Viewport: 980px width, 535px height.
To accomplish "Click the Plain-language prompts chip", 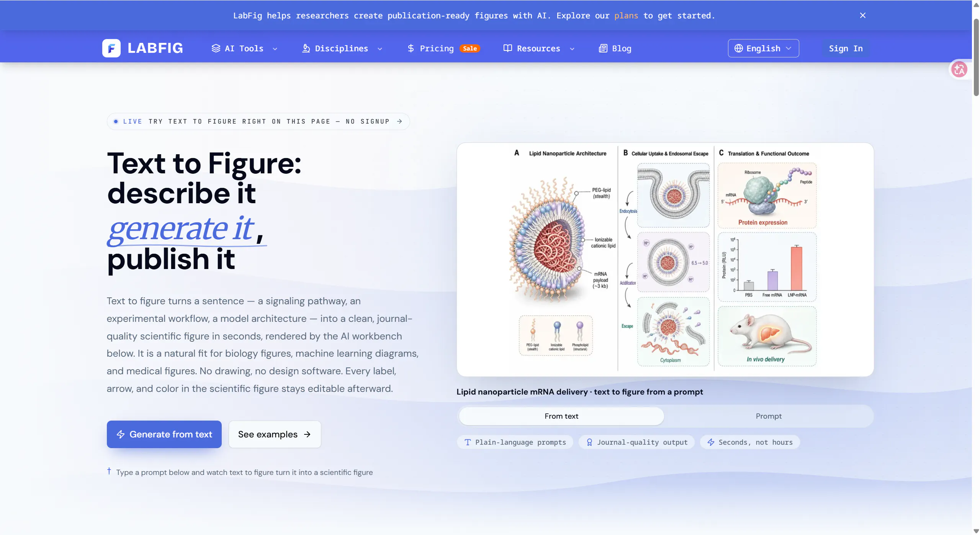I will pos(515,442).
